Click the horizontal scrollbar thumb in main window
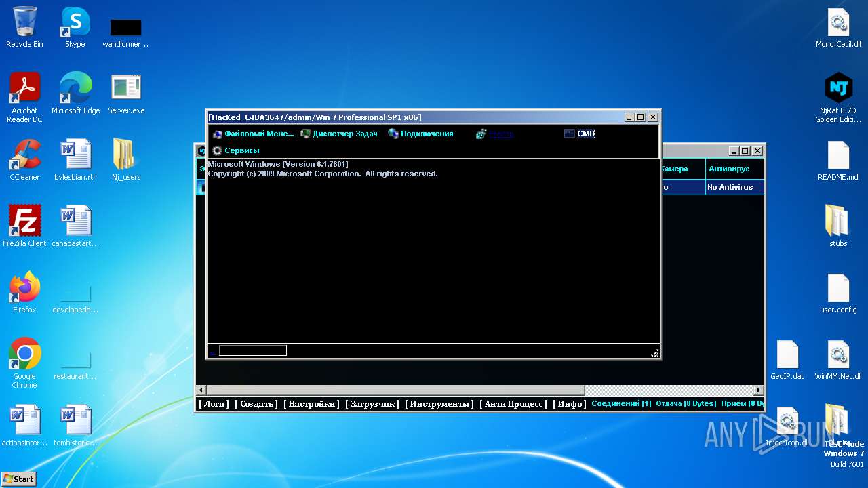This screenshot has height=488, width=868. tap(395, 390)
